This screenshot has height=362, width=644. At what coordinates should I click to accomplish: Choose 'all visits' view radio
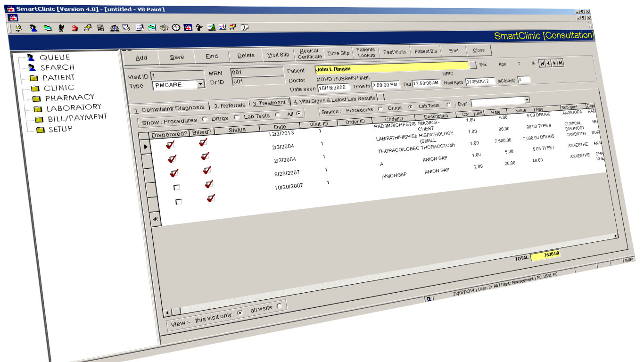279,306
